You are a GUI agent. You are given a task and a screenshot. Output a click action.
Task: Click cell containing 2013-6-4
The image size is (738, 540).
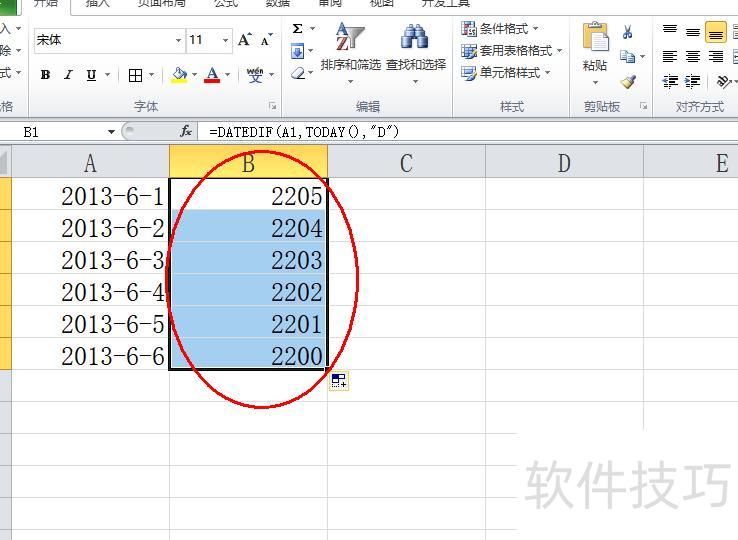click(x=90, y=290)
